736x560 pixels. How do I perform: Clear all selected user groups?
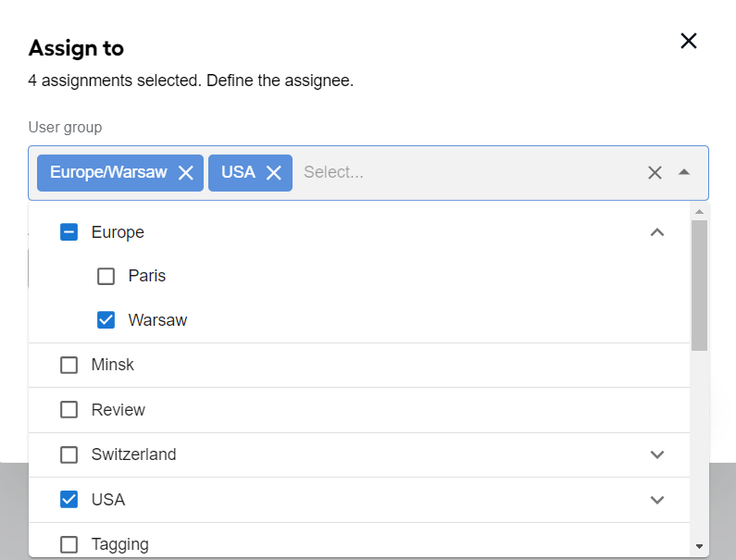point(655,173)
